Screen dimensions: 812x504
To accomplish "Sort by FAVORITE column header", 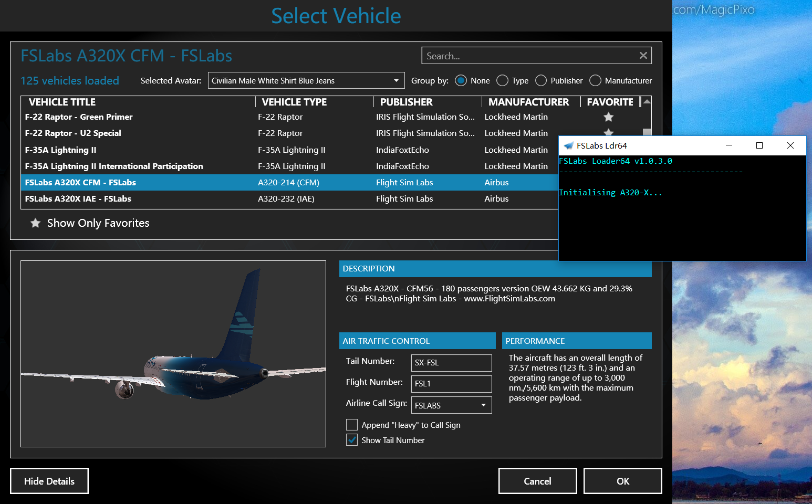I will [x=610, y=102].
